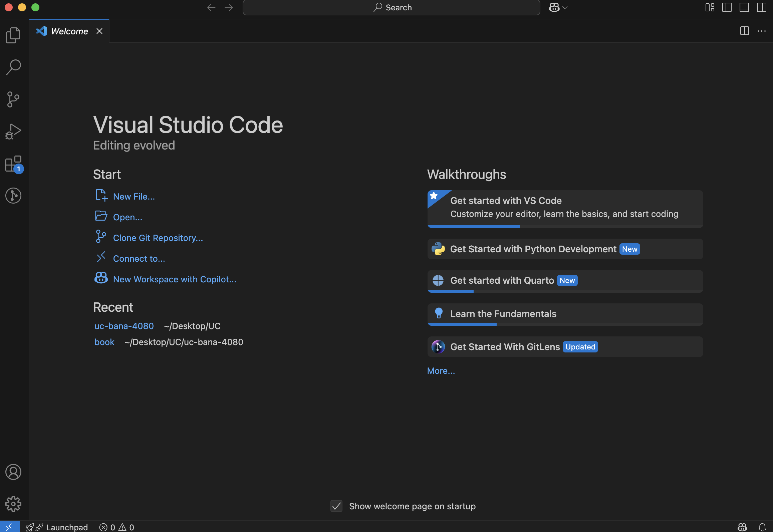Image resolution: width=773 pixels, height=532 pixels.
Task: Go back with the left arrow
Action: coord(211,7)
